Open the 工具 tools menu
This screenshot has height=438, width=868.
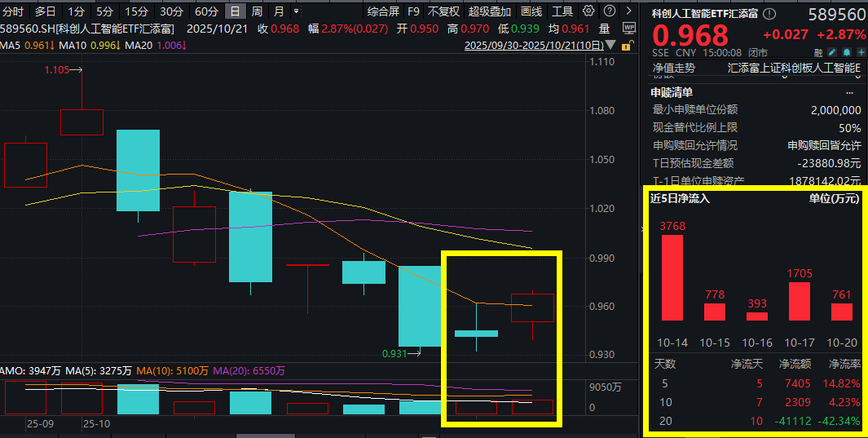(562, 11)
